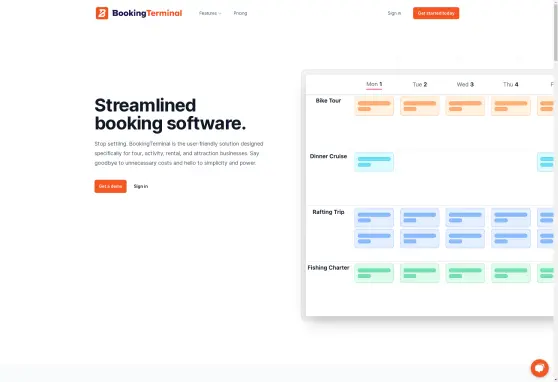Open the Bike Tour booking on Wed 3
Screen dimensions: 558x382
pyautogui.click(x=465, y=106)
